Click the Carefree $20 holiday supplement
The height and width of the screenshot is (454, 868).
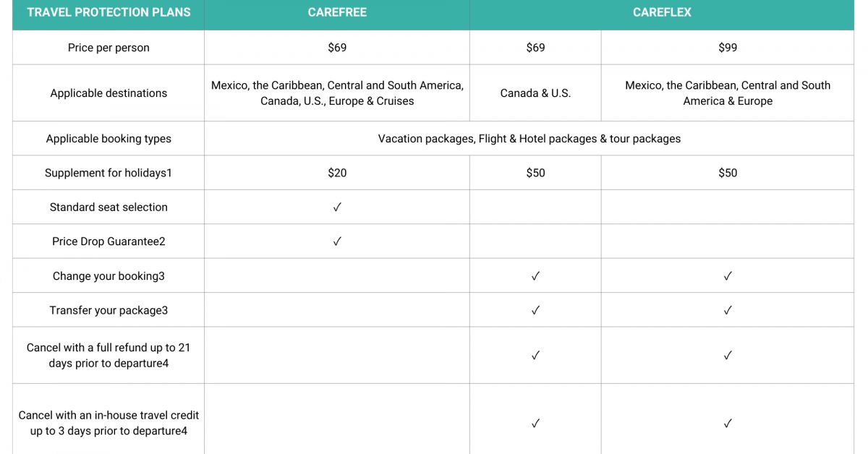pos(337,173)
